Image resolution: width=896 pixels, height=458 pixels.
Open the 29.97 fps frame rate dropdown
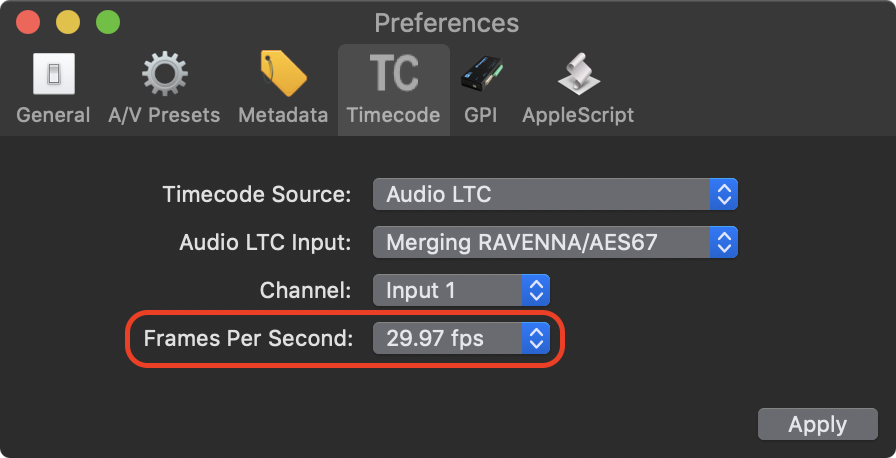(x=461, y=338)
